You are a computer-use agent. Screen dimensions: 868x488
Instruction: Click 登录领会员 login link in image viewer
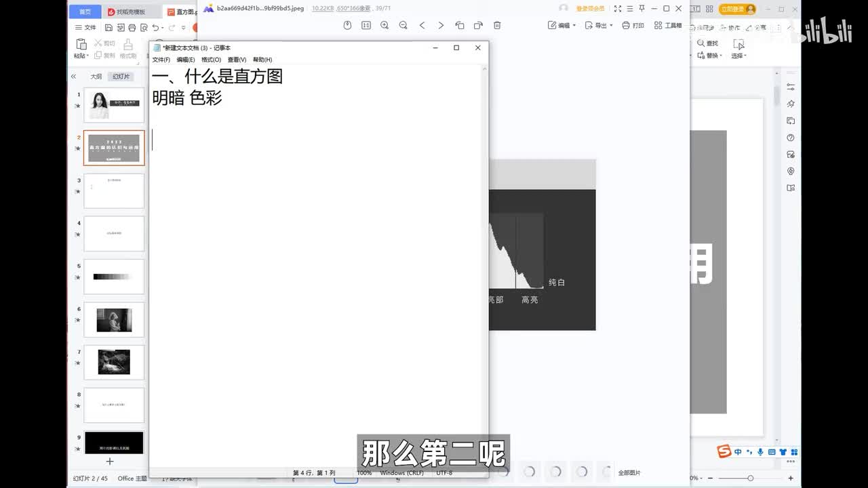(x=590, y=9)
